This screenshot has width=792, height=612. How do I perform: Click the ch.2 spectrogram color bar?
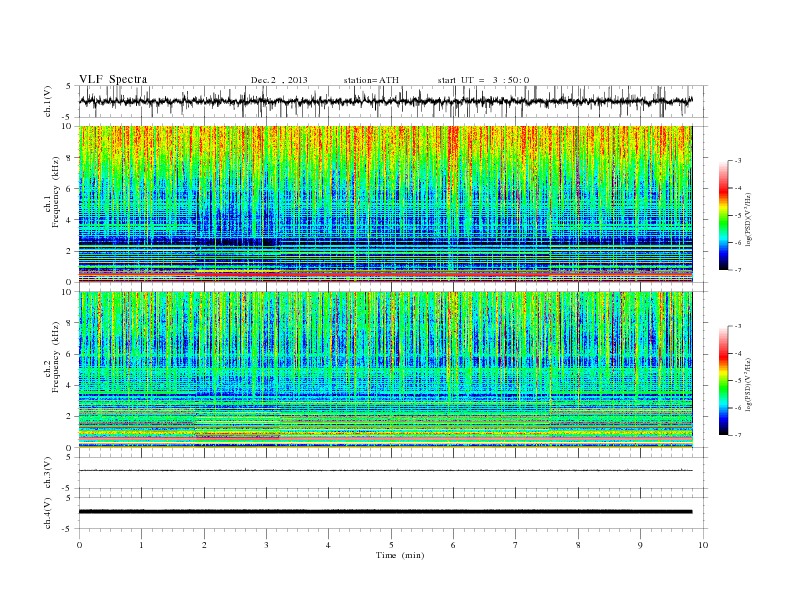723,381
